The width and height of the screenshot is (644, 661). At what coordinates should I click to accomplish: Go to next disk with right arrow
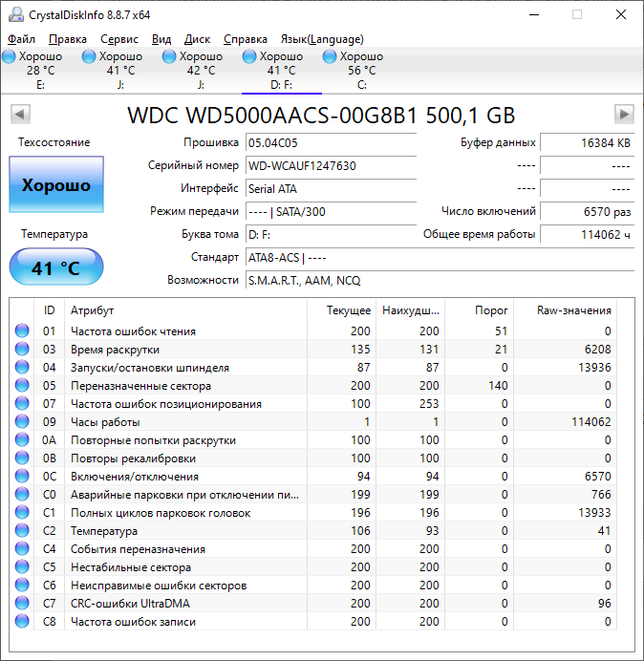click(x=624, y=114)
